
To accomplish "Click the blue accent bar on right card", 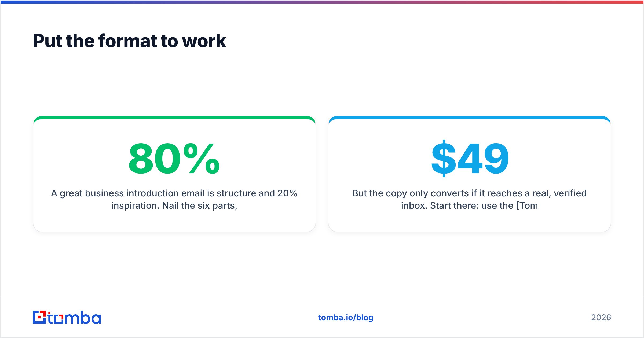I will (x=470, y=117).
